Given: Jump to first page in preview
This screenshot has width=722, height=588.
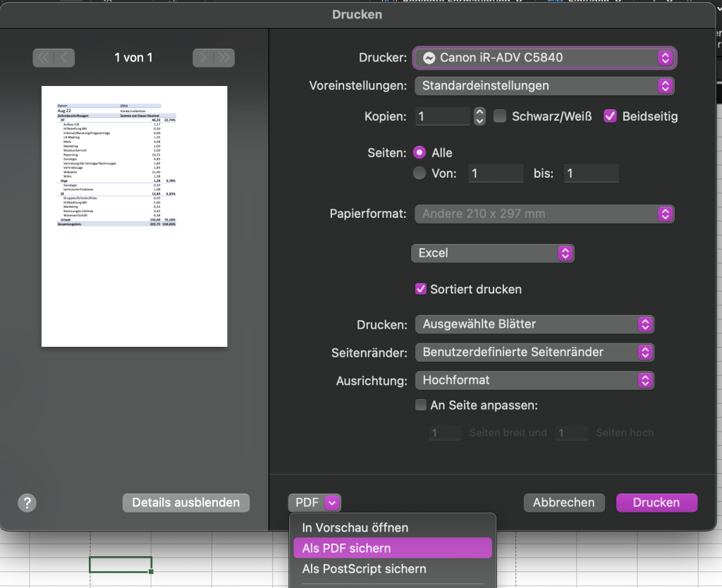Looking at the screenshot, I should [44, 58].
